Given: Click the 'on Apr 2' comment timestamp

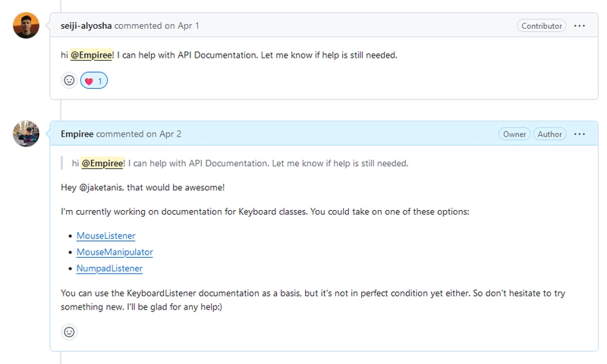Looking at the screenshot, I should [164, 134].
